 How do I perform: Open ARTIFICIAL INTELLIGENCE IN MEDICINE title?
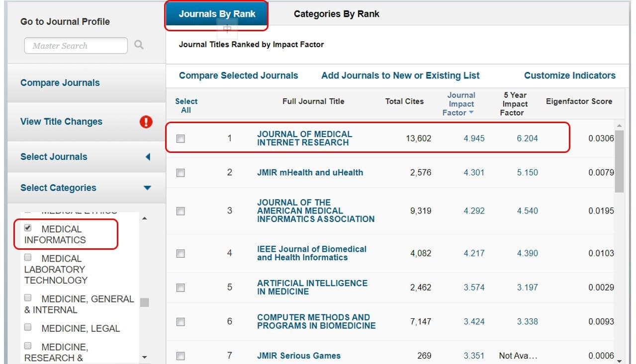coord(312,287)
